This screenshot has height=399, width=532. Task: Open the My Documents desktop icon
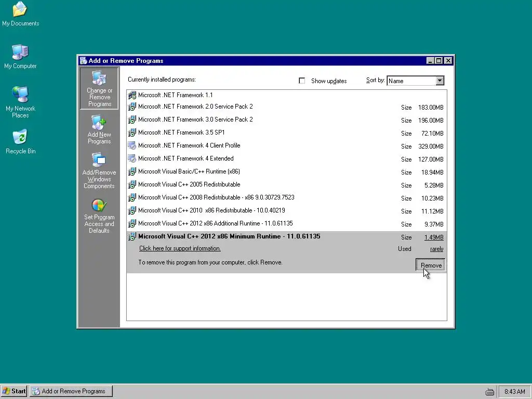tap(20, 14)
